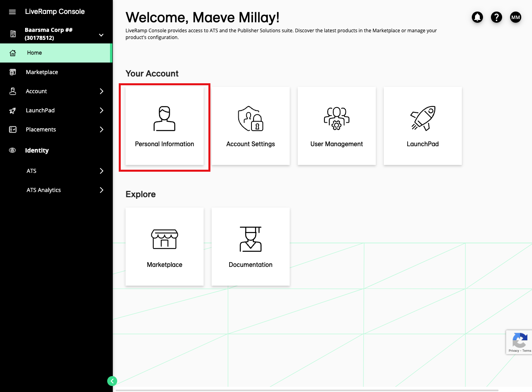Viewport: 532px width, 392px height.
Task: Open the MM user avatar menu
Action: pos(516,17)
